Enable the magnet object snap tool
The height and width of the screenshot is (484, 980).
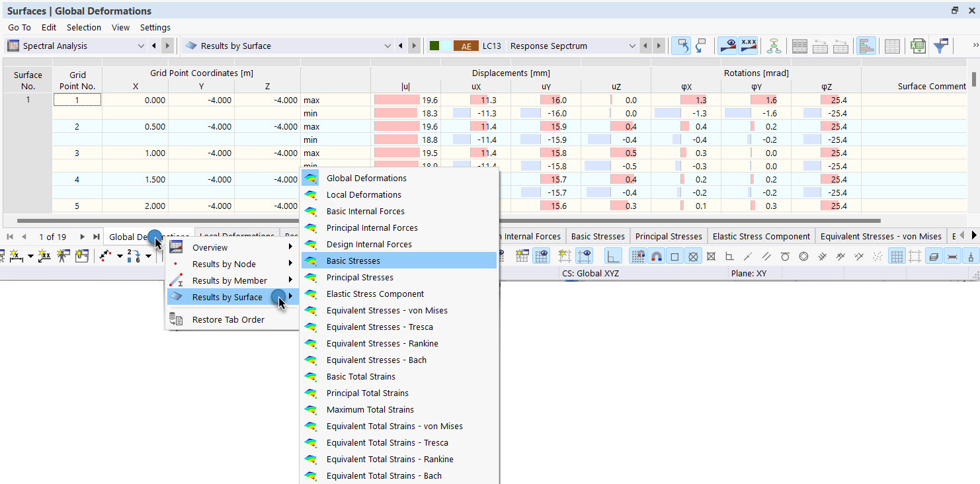[655, 255]
